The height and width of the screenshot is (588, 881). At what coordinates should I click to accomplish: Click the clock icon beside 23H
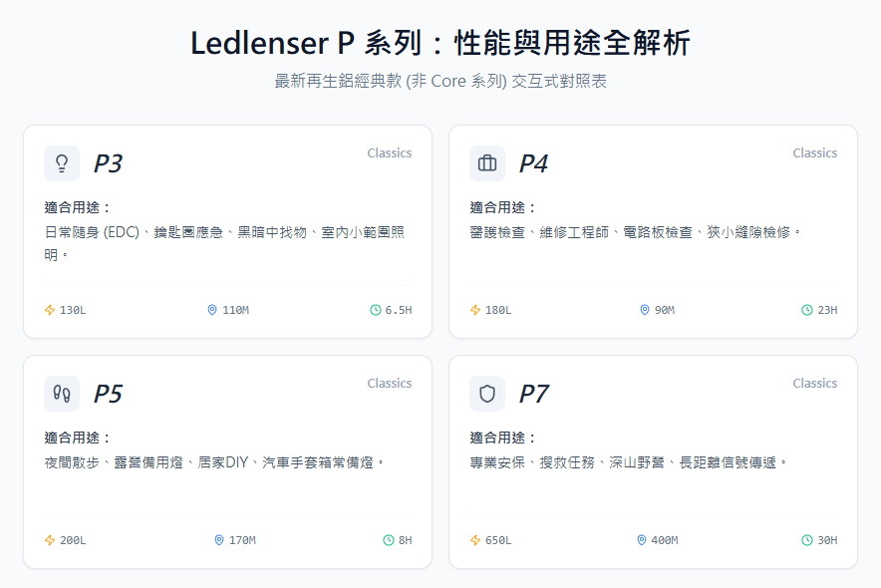point(807,310)
